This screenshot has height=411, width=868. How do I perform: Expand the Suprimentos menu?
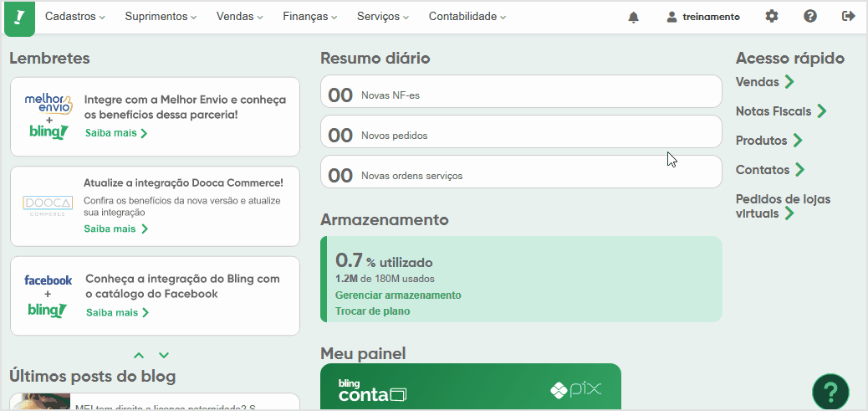pyautogui.click(x=161, y=17)
